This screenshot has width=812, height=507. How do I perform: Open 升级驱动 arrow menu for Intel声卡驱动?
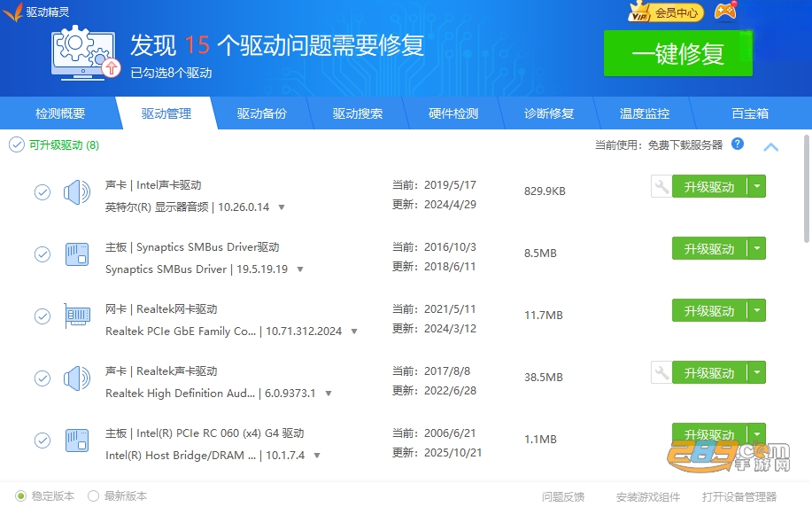pyautogui.click(x=757, y=186)
